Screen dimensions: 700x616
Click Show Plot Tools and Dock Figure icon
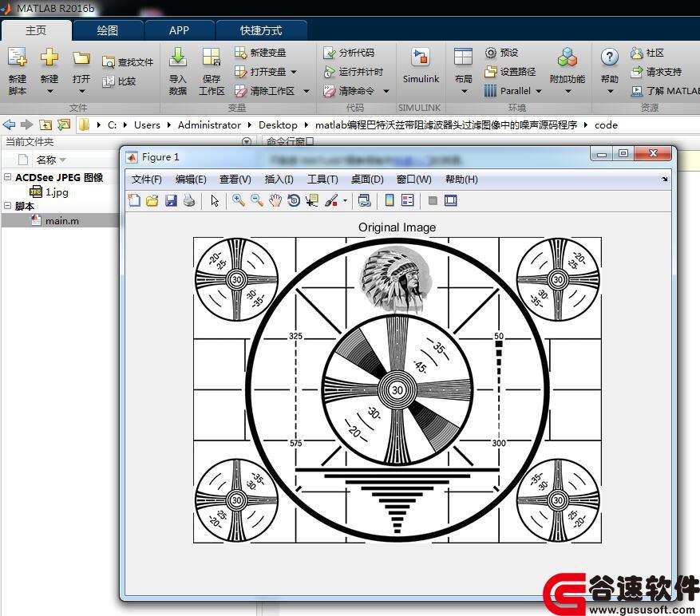(451, 200)
